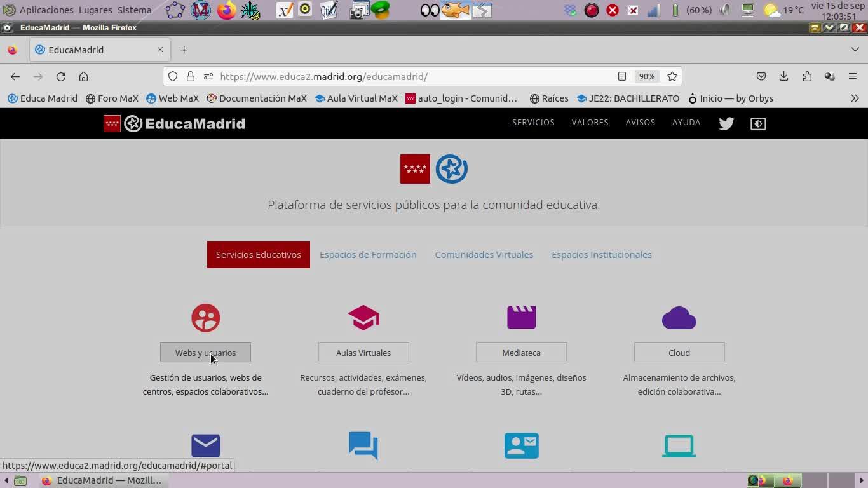Click the Aulas Virtuales button
Screen dimensions: 868x488
click(x=363, y=353)
